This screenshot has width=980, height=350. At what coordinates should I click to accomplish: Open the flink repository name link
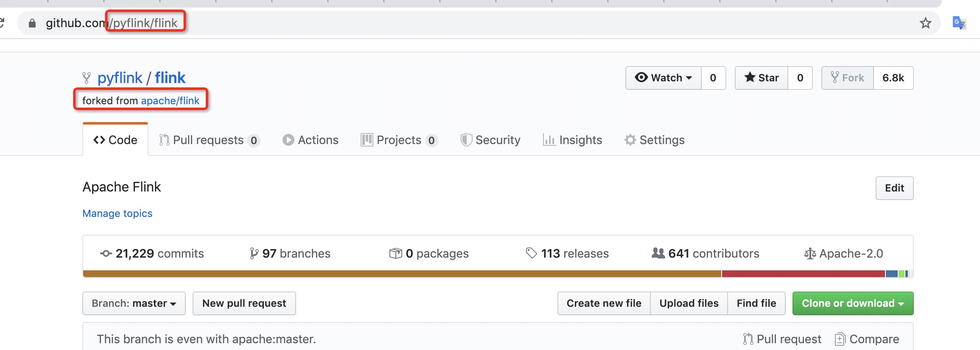(x=170, y=78)
